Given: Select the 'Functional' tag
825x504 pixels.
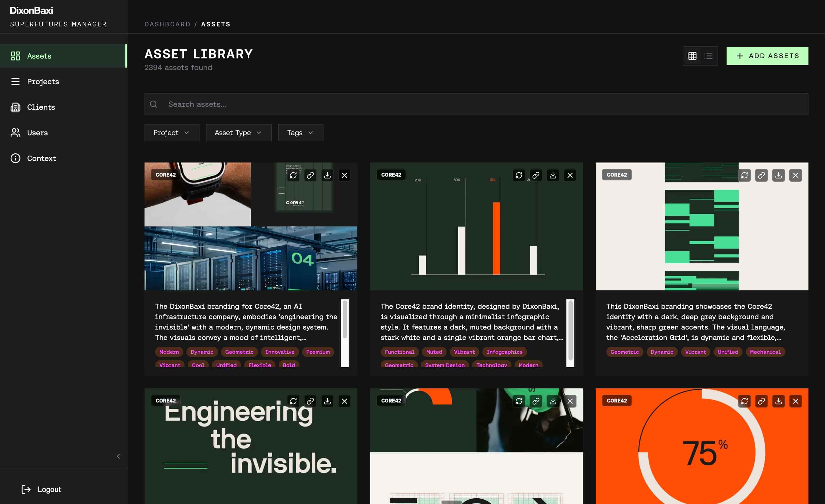Looking at the screenshot, I should [x=399, y=352].
